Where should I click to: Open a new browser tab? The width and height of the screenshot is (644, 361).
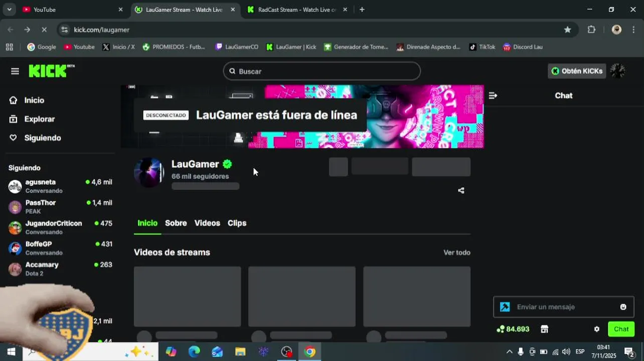pos(362,10)
